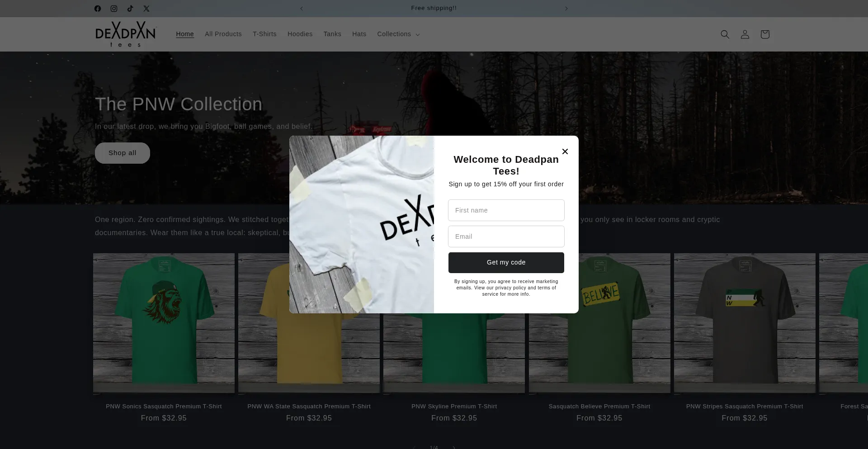Image resolution: width=868 pixels, height=449 pixels.
Task: Open the Tanks menu item
Action: tap(332, 34)
